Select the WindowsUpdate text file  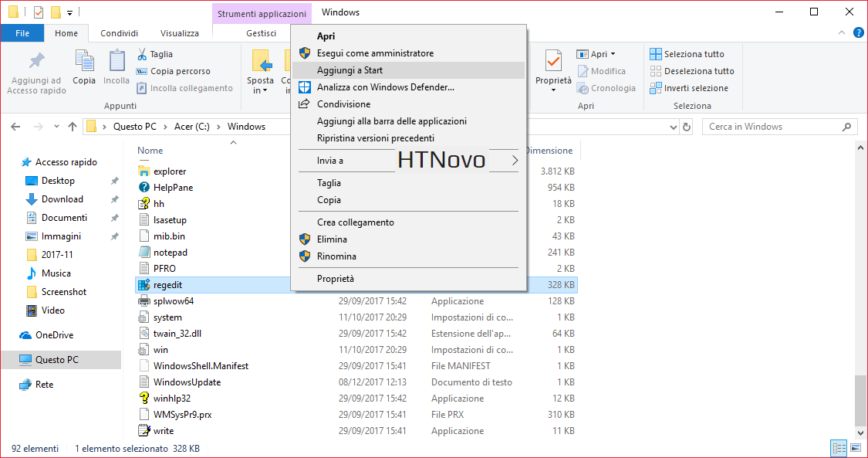(x=187, y=382)
